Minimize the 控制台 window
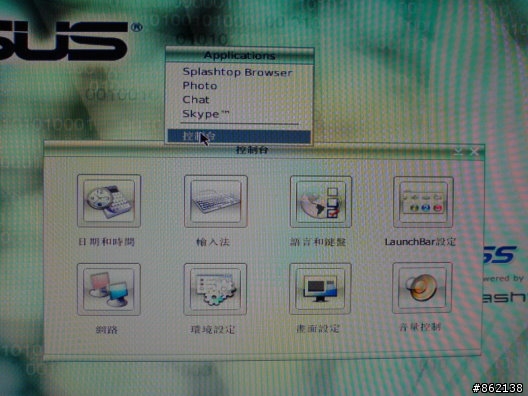This screenshot has width=528, height=396. point(459,152)
